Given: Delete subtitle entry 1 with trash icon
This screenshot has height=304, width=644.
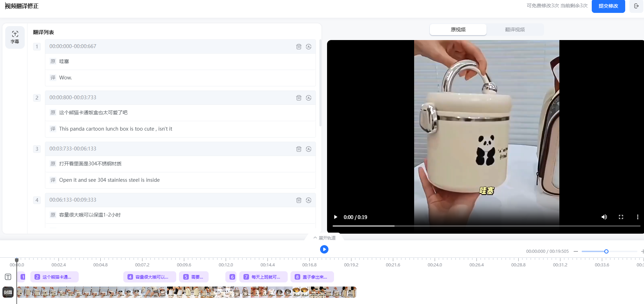Looking at the screenshot, I should [x=298, y=47].
